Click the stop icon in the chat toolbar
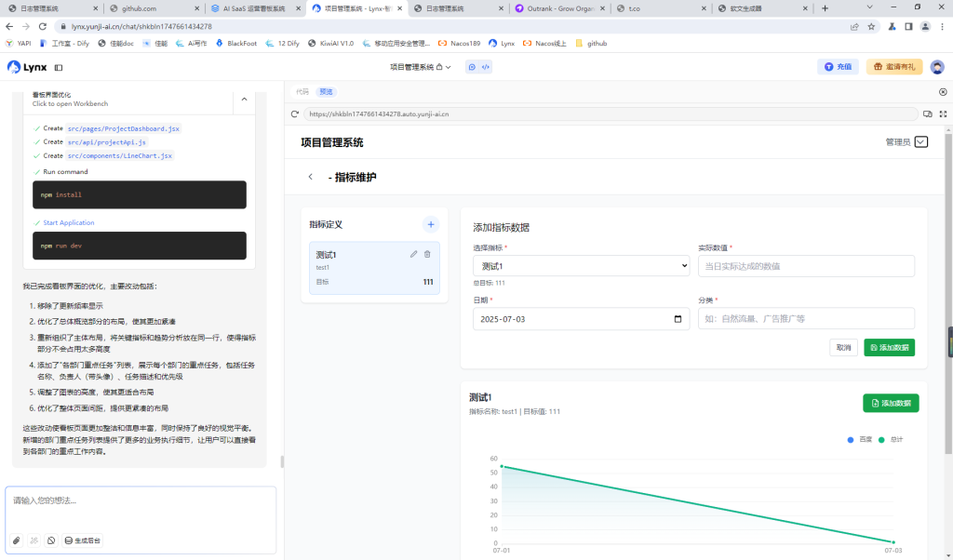 (53, 540)
